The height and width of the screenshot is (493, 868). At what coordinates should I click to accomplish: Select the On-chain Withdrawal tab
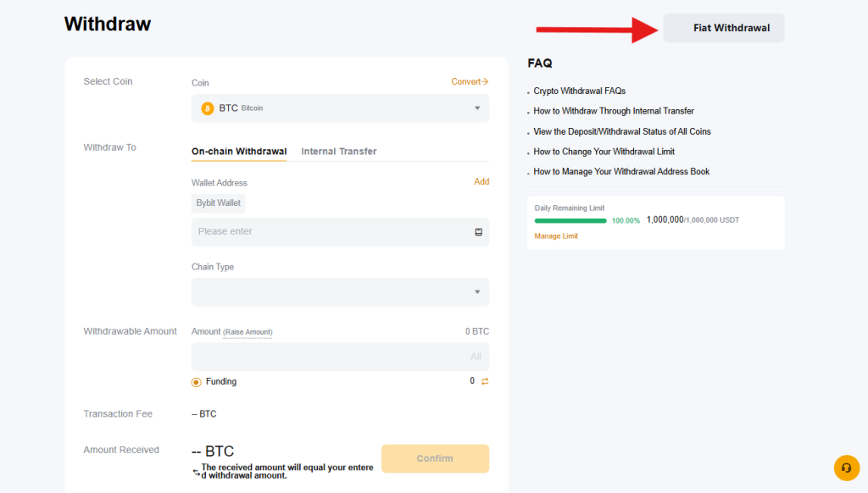(x=238, y=151)
